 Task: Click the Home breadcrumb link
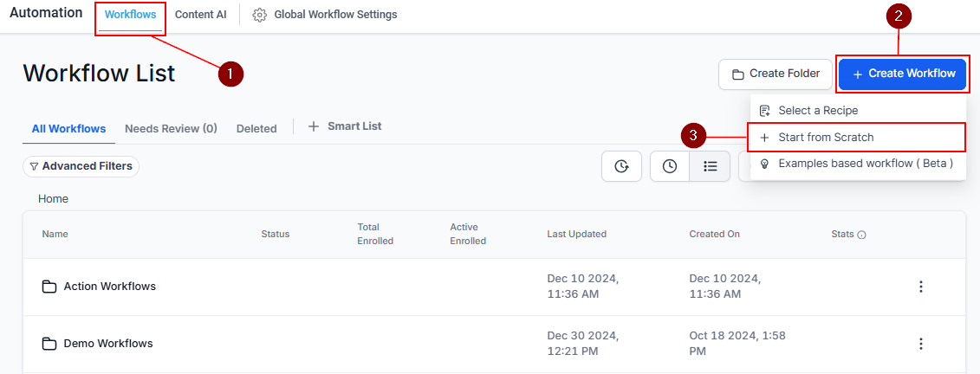click(53, 198)
